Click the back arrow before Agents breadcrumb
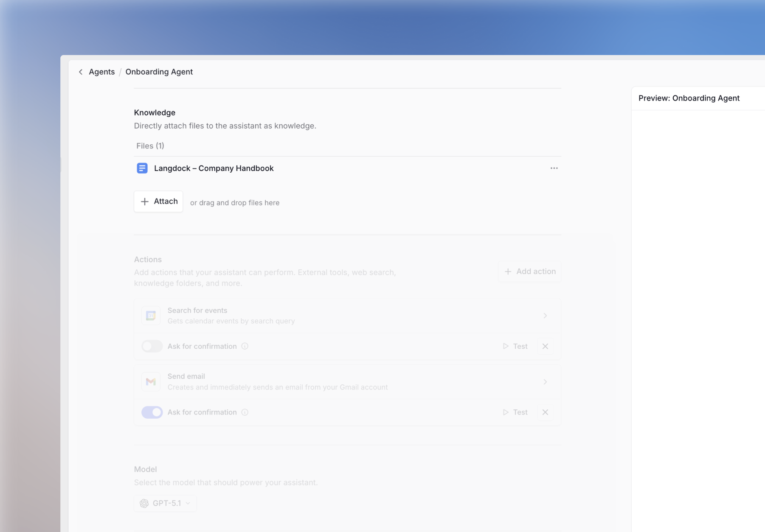 (81, 72)
